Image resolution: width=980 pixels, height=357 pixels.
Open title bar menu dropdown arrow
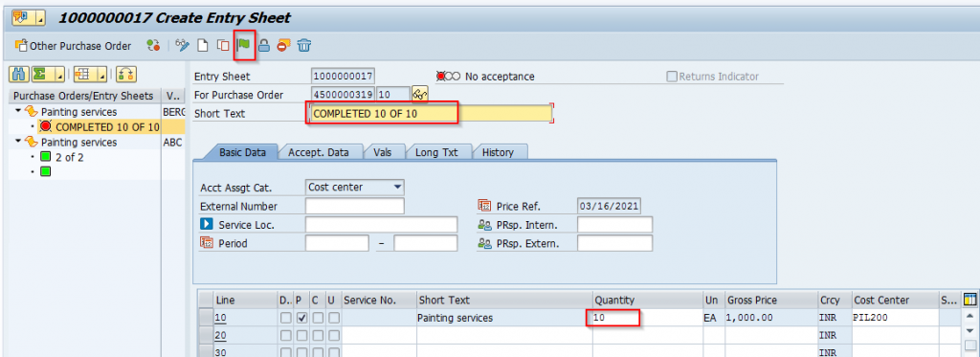(41, 19)
